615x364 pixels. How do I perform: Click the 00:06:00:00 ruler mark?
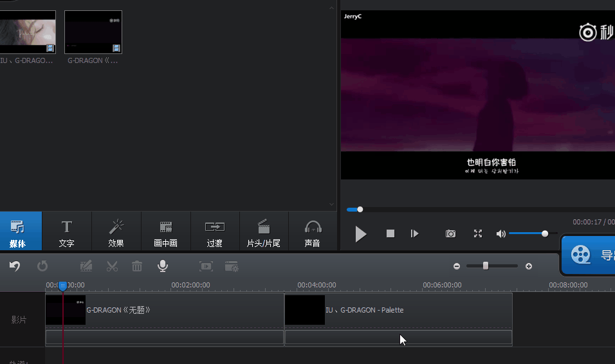tap(442, 285)
